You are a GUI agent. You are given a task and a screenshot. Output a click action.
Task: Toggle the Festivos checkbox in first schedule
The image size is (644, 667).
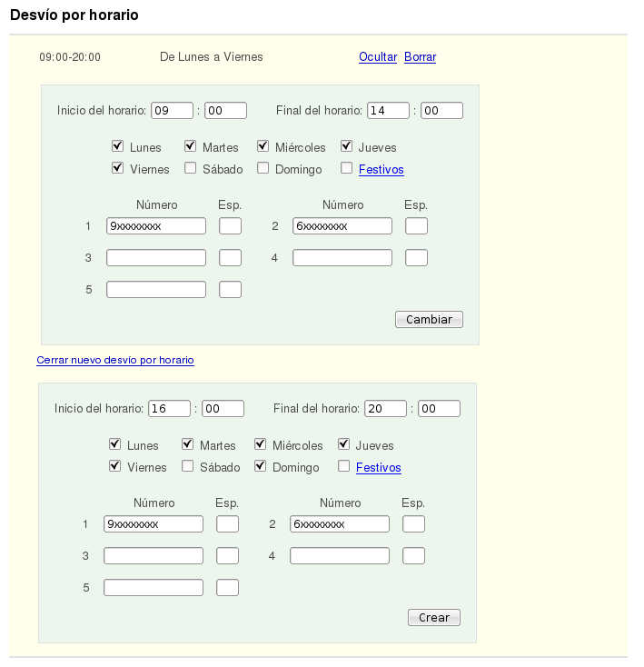click(346, 168)
